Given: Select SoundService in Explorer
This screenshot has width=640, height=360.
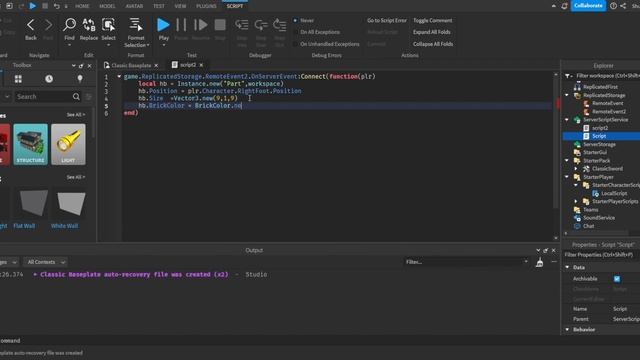Looking at the screenshot, I should tap(599, 218).
